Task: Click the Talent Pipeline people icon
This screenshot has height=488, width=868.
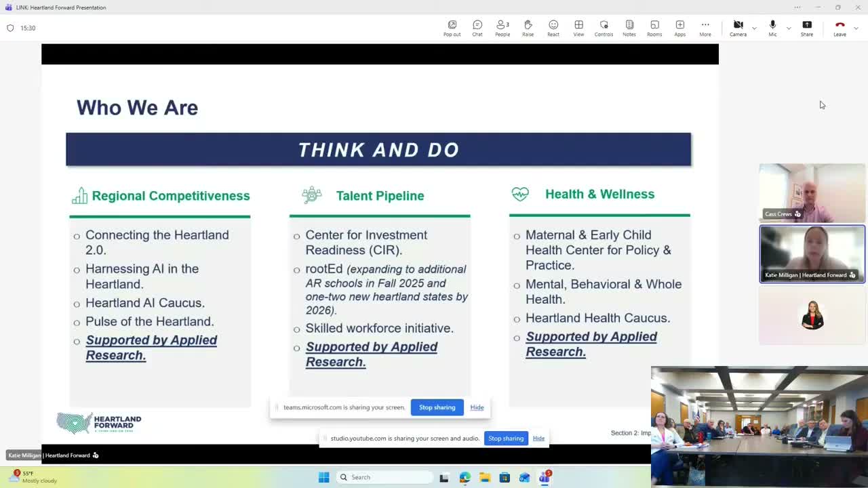Action: [x=312, y=195]
